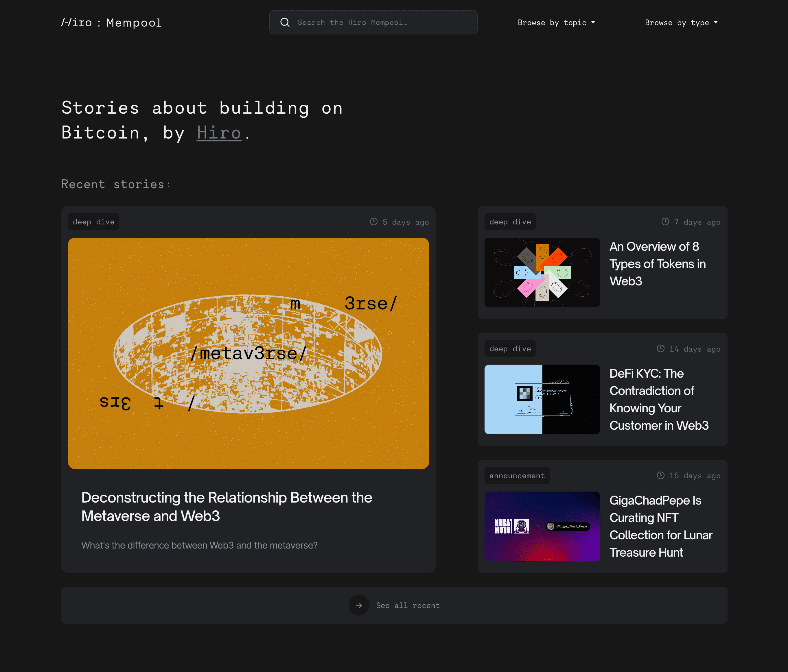Open An Overview of 8 Types of Tokens
Screen dimensions: 788x672
point(658,264)
